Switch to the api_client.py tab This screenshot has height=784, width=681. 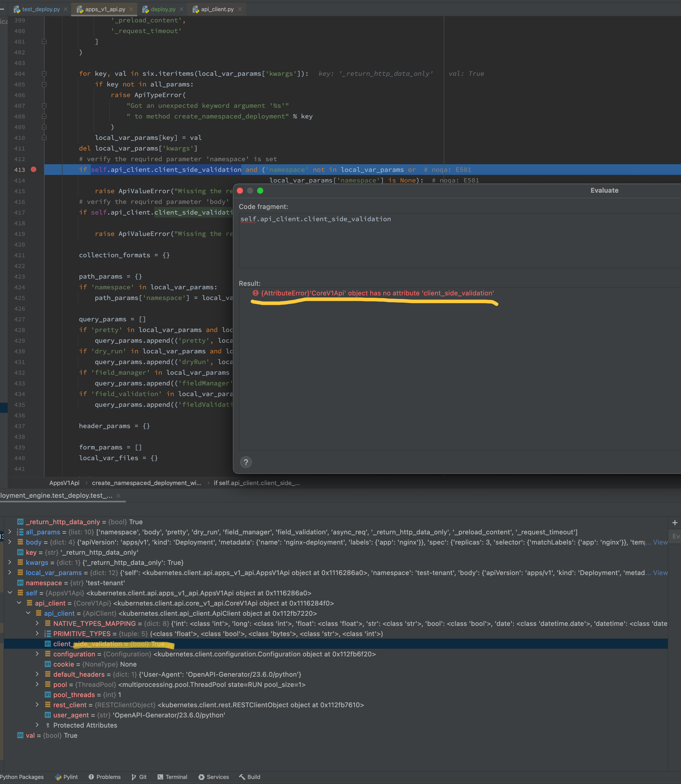(217, 9)
